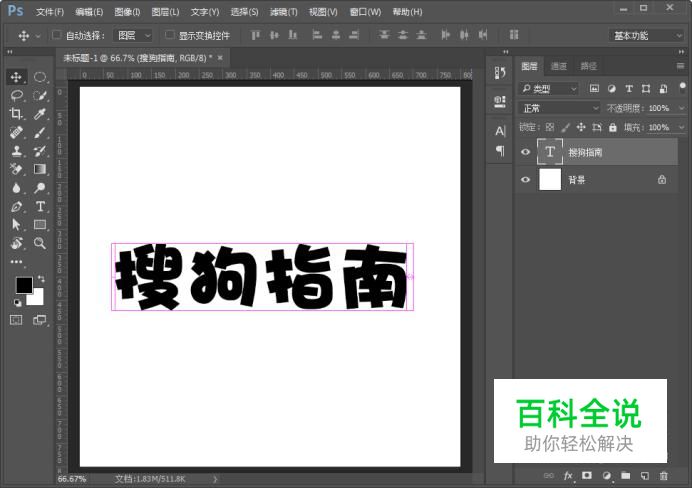
Task: Select the Brush tool
Action: click(40, 132)
